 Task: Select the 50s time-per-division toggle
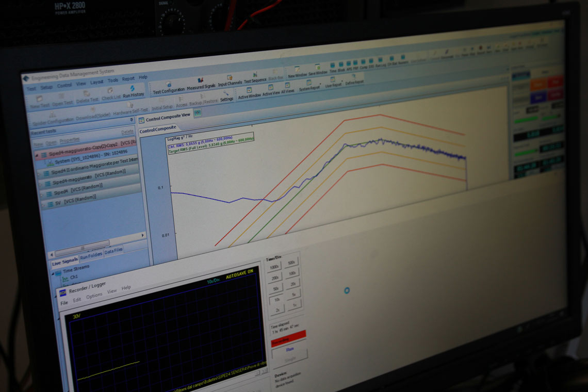pyautogui.click(x=276, y=289)
